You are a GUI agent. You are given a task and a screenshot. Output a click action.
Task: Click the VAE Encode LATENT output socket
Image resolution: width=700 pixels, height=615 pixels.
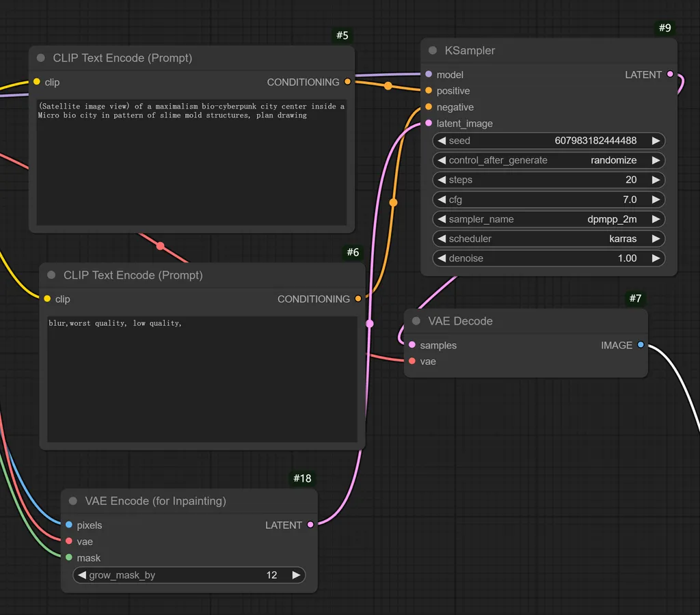[310, 525]
